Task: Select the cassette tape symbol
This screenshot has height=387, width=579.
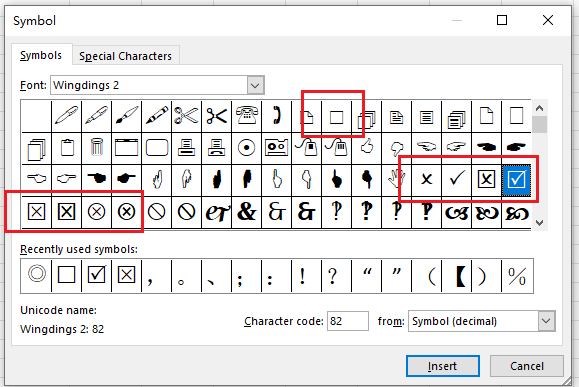Action: pyautogui.click(x=277, y=148)
